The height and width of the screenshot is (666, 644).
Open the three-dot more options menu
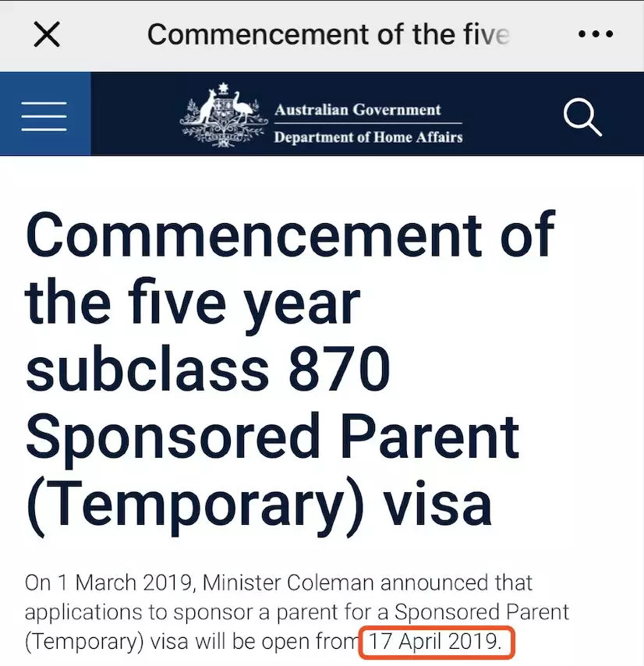click(x=596, y=34)
